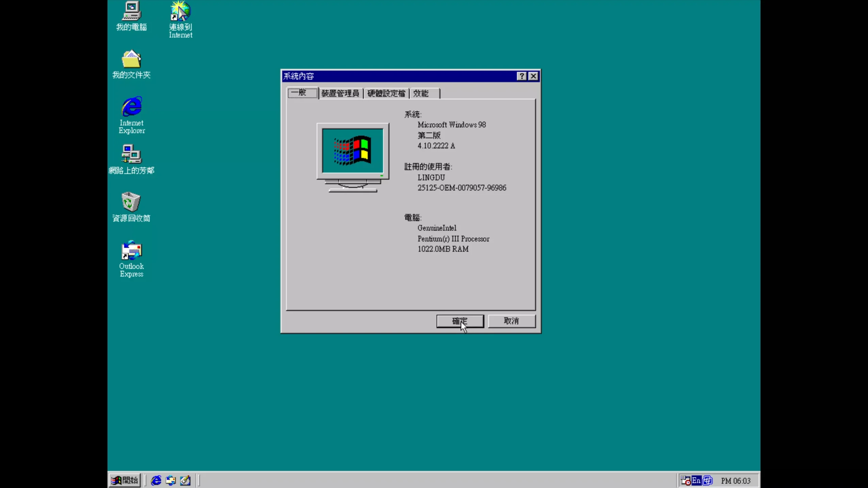
Task: Click the Windows logo monitor image
Action: pos(353,158)
